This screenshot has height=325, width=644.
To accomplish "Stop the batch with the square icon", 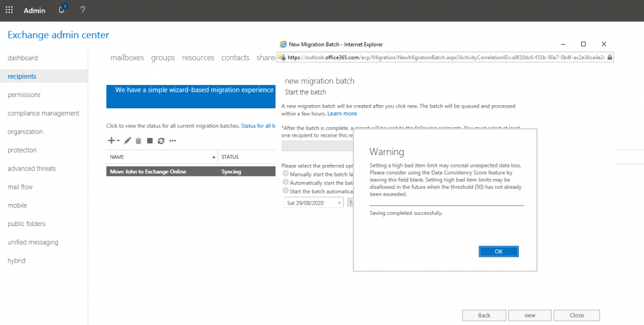I will pyautogui.click(x=150, y=140).
